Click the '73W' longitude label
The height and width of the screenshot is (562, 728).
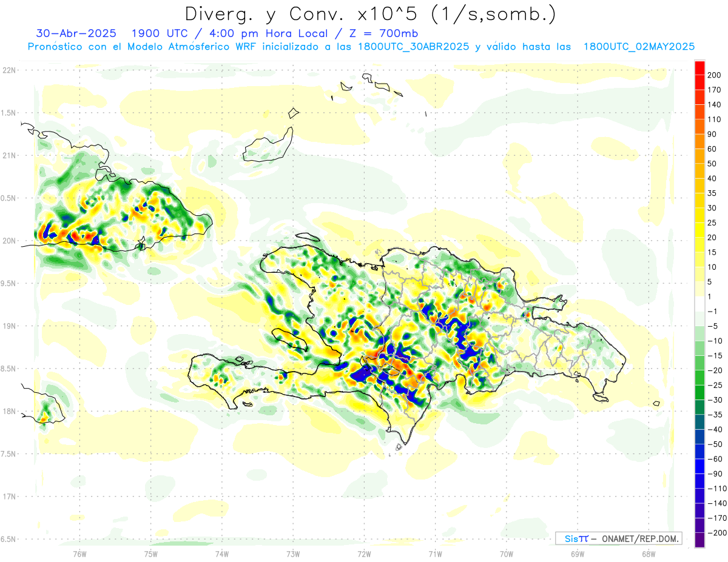click(x=293, y=554)
